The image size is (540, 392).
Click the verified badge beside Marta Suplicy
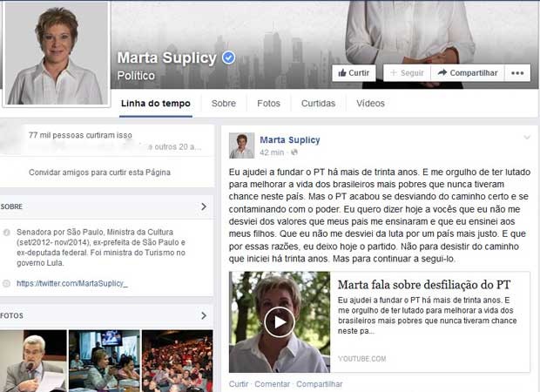(x=229, y=57)
